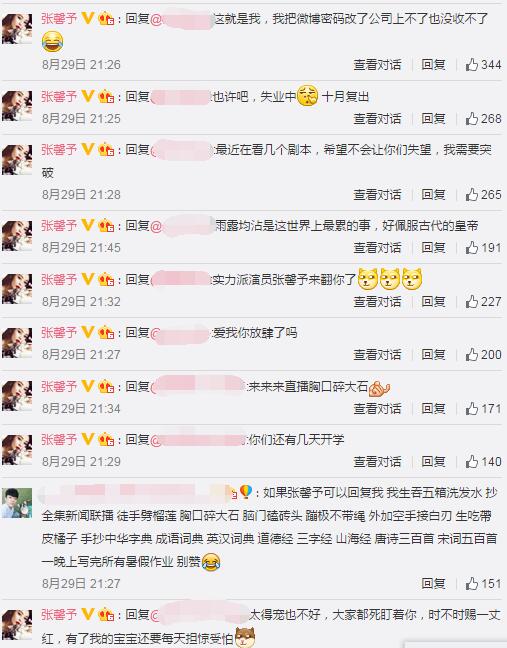This screenshot has height=648, width=507.
Task: Like the fan comment with 151 likes
Action: 472,583
